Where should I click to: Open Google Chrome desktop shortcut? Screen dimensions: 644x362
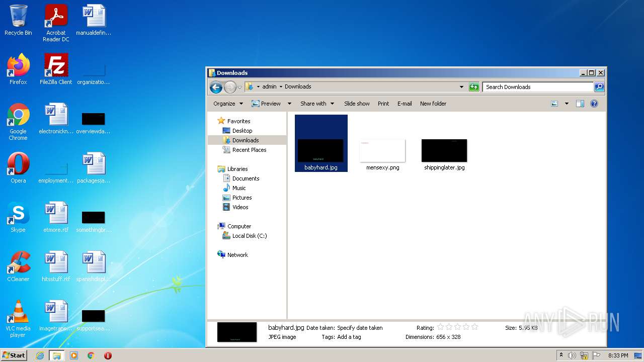pos(18,122)
